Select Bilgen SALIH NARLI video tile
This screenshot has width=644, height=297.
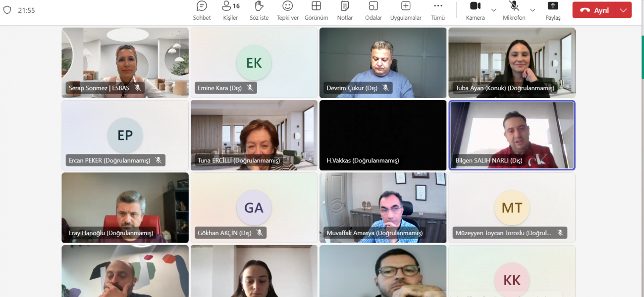tap(512, 135)
